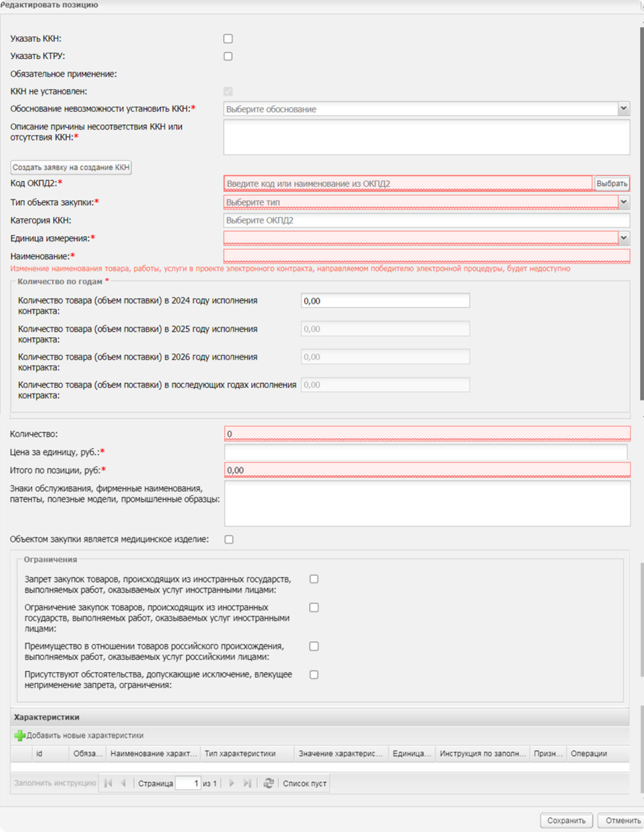Click the 'Редактировать позицию' window title
Viewport: 644px width, 832px height.
tap(49, 5)
